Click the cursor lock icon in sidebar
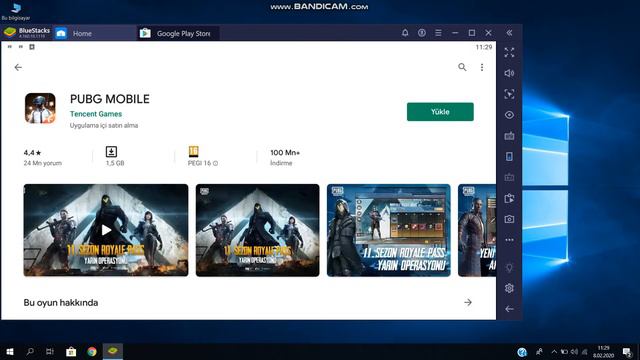 coord(509,94)
